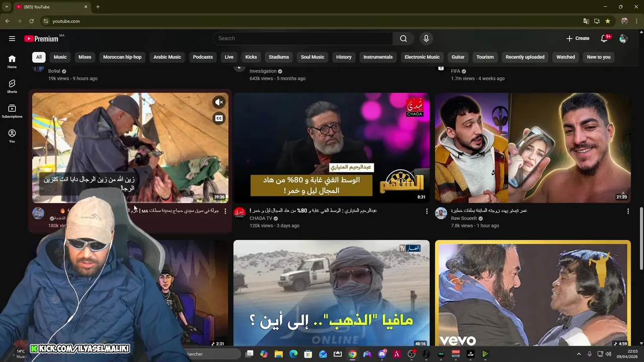Open the YouTube account avatar menu

623,39
